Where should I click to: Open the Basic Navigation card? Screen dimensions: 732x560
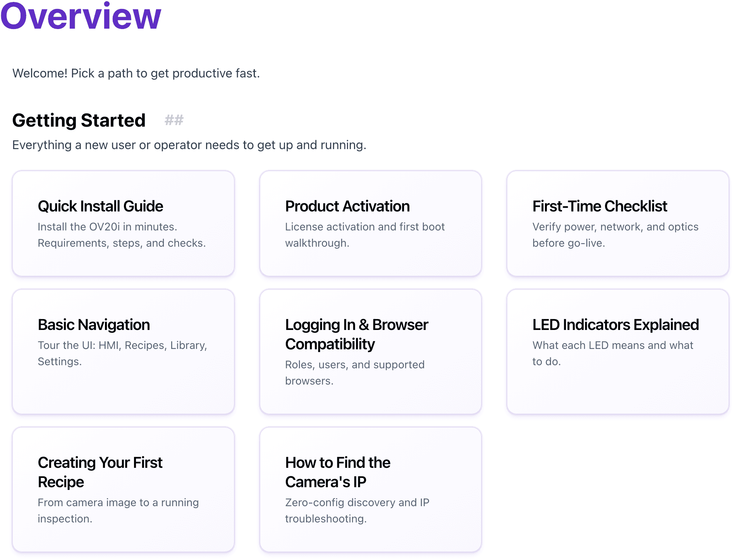(x=123, y=350)
